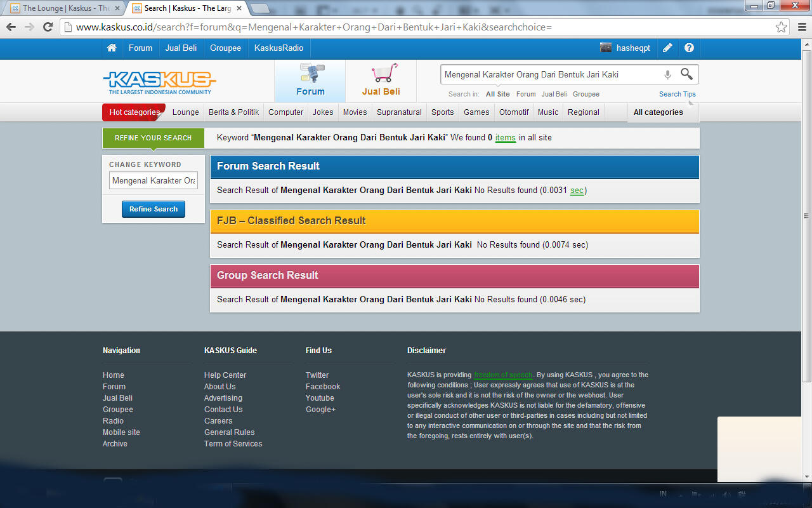The height and width of the screenshot is (508, 812).
Task: Set search scope to Jual Beli
Action: [554, 94]
